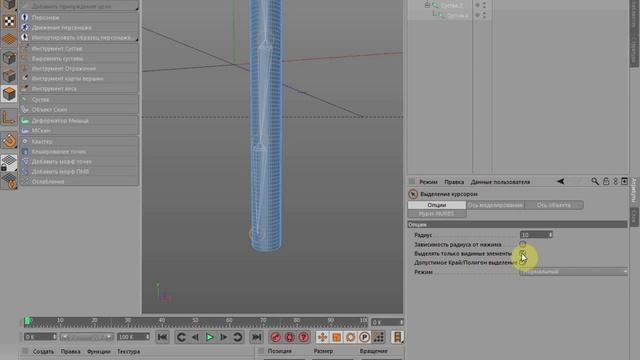Click the search magnifier in attribute manager
Image resolution: width=640 pixels, height=360 pixels.
(x=595, y=181)
